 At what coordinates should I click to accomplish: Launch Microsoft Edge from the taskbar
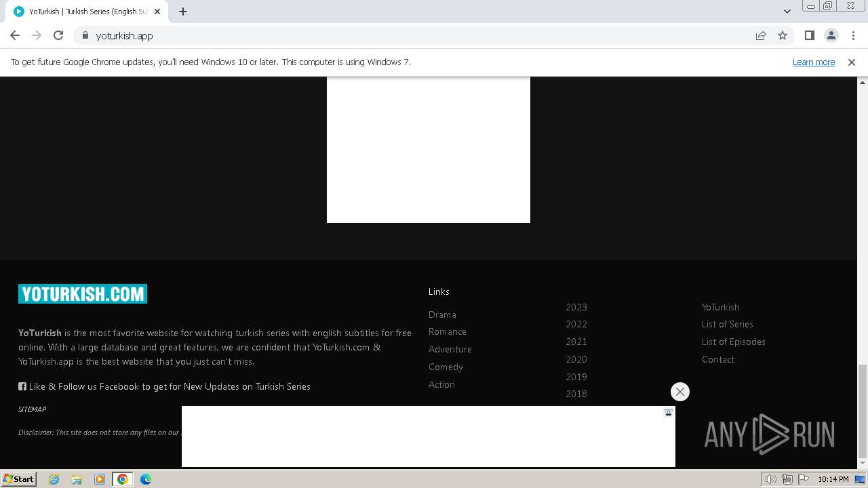click(146, 479)
